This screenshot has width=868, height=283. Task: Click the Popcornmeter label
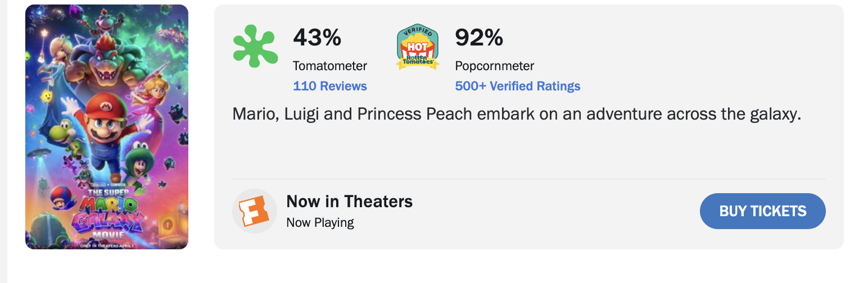coord(495,66)
